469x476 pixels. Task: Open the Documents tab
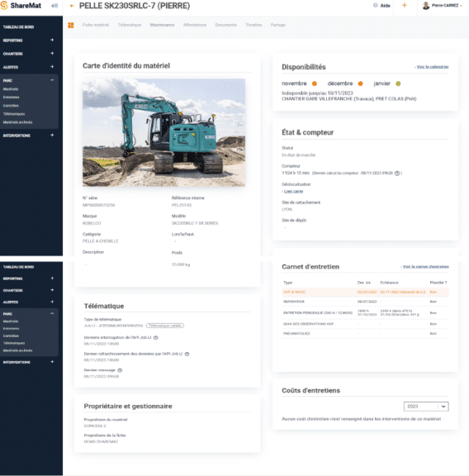[226, 25]
